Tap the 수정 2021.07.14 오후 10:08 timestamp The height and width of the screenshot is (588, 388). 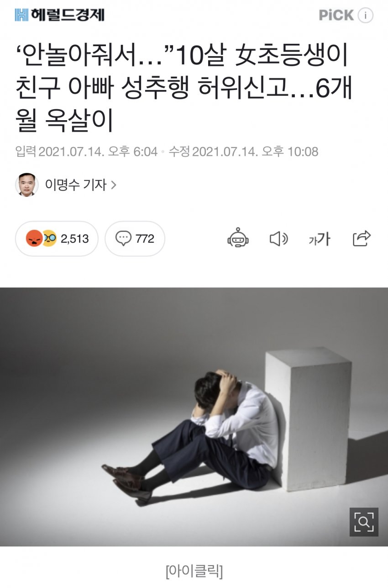[243, 152]
